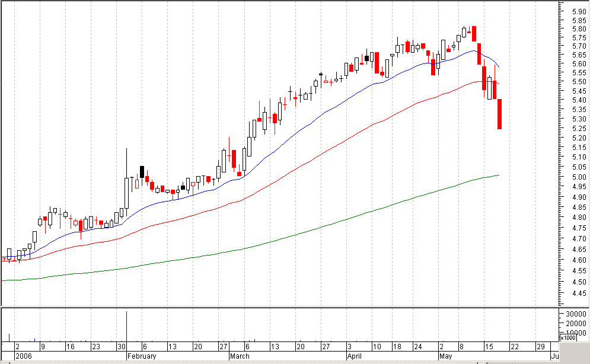Select the 5.80 price axis label

579,29
